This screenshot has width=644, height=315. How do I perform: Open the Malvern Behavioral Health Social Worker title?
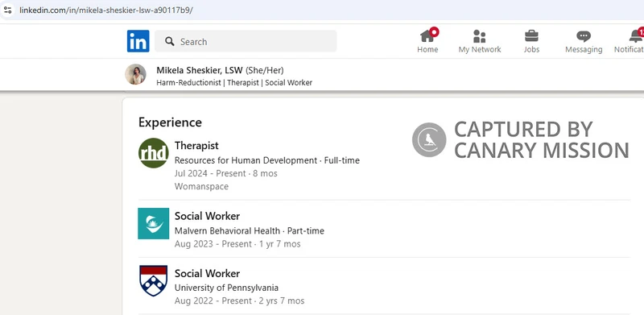(x=207, y=216)
